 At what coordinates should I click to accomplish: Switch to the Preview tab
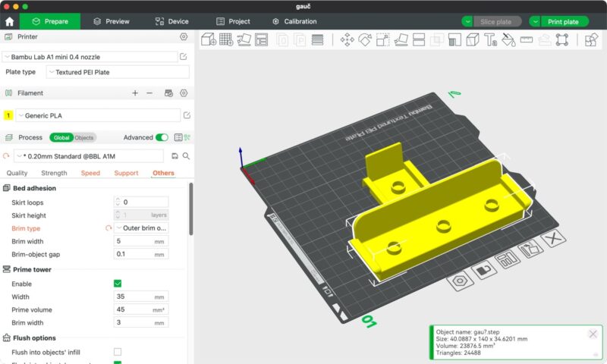coord(111,21)
